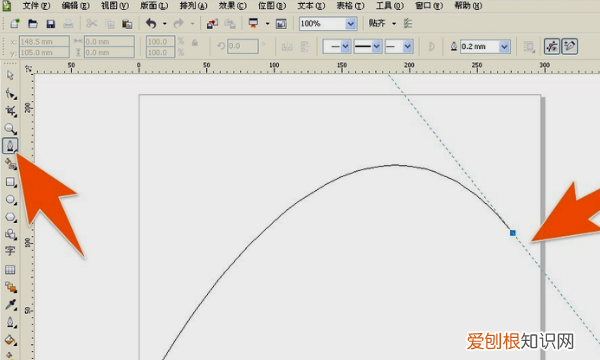Viewport: 600px width, 360px height.
Task: Click the Copy icon
Action: click(110, 24)
